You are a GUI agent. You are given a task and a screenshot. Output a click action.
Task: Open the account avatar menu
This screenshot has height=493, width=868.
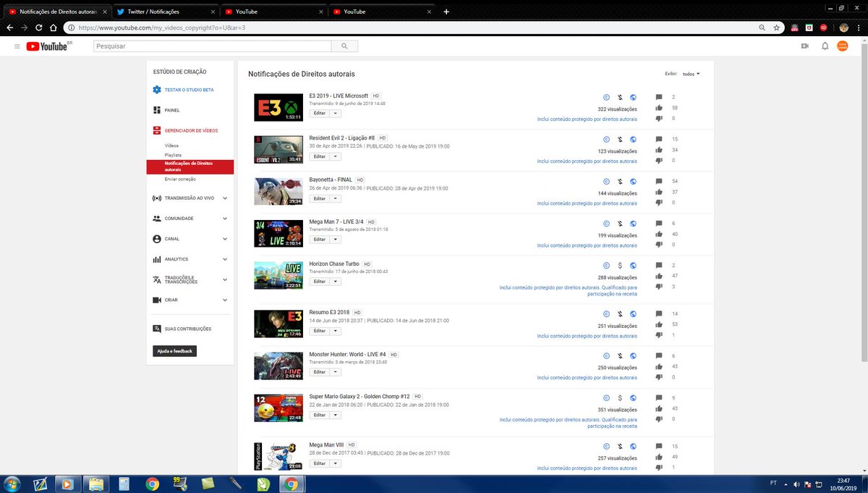pos(843,46)
